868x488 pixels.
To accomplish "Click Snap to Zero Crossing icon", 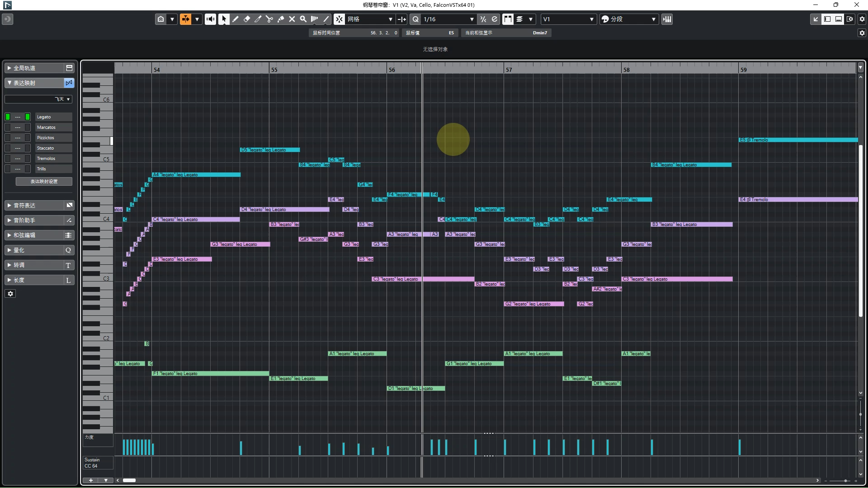I will [402, 19].
